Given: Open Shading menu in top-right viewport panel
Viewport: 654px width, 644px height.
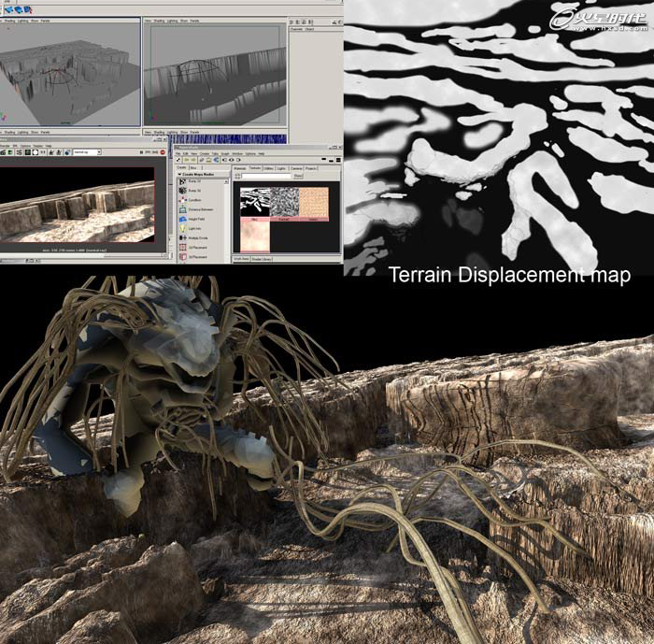Looking at the screenshot, I should tap(160, 21).
